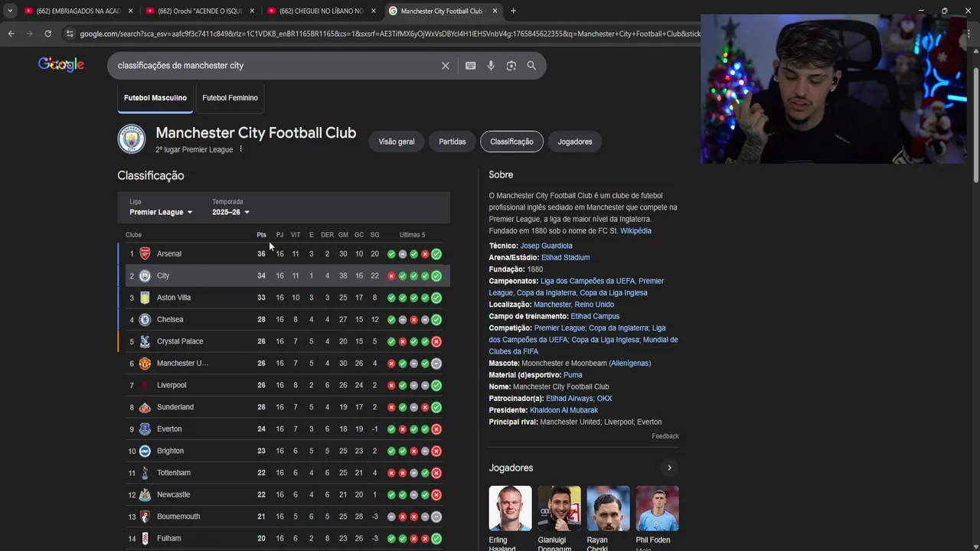The height and width of the screenshot is (551, 980).
Task: Open Phil Foden player photo
Action: (657, 508)
